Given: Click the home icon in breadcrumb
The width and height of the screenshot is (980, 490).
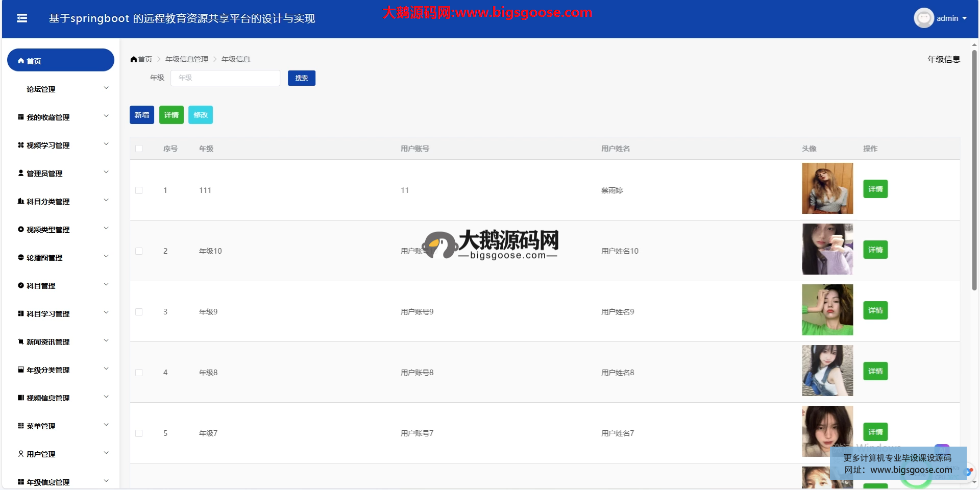Looking at the screenshot, I should click(x=134, y=59).
